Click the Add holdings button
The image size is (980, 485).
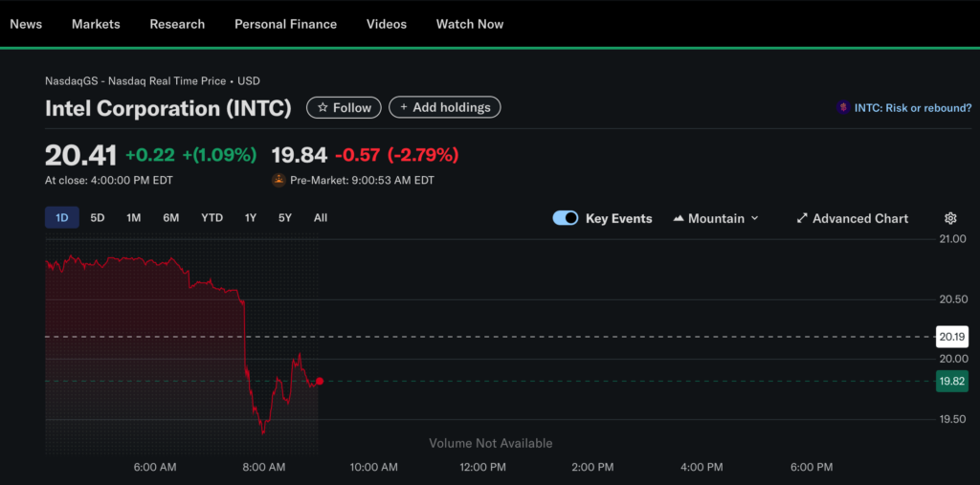pyautogui.click(x=444, y=107)
